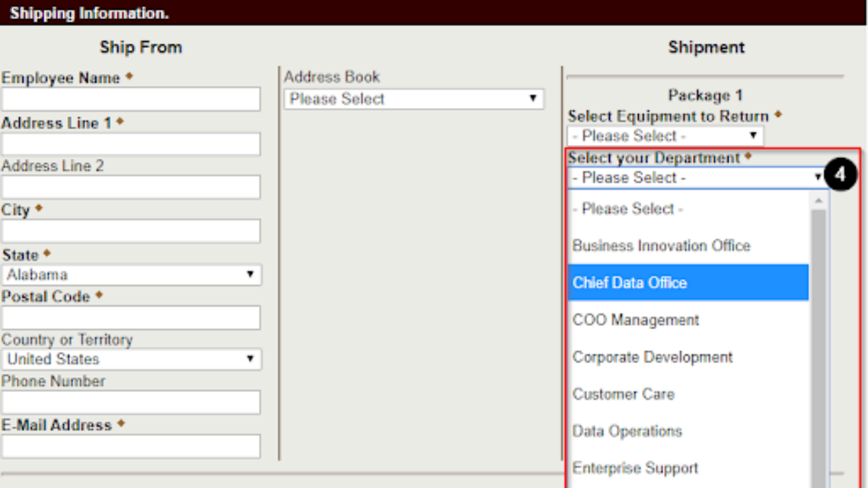Select Chief Data Office option

tap(630, 283)
